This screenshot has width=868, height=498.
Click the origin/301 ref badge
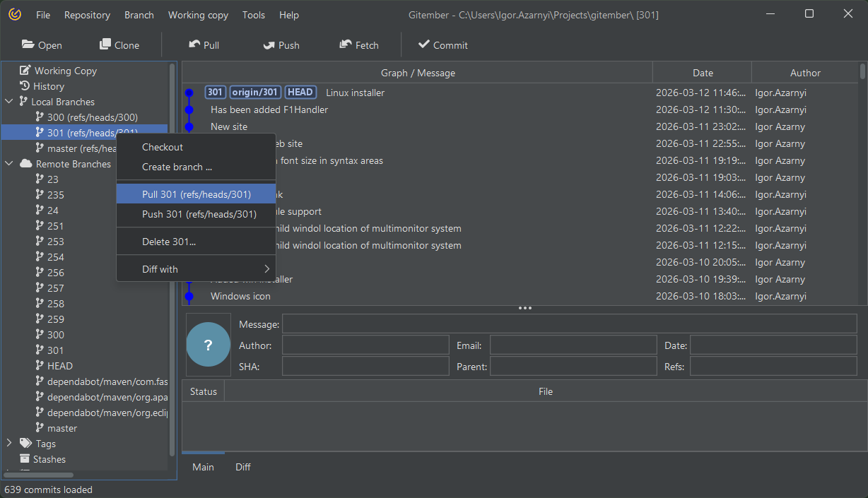coord(255,93)
